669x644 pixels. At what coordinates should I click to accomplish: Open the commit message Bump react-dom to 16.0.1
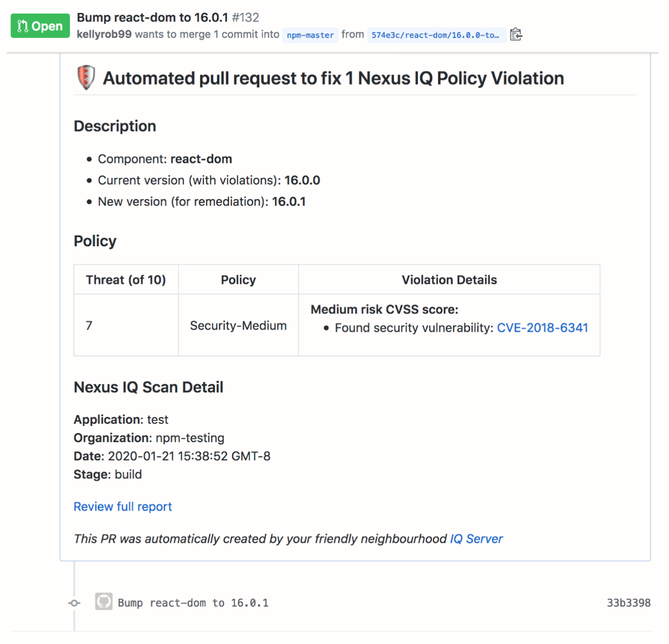pos(193,603)
